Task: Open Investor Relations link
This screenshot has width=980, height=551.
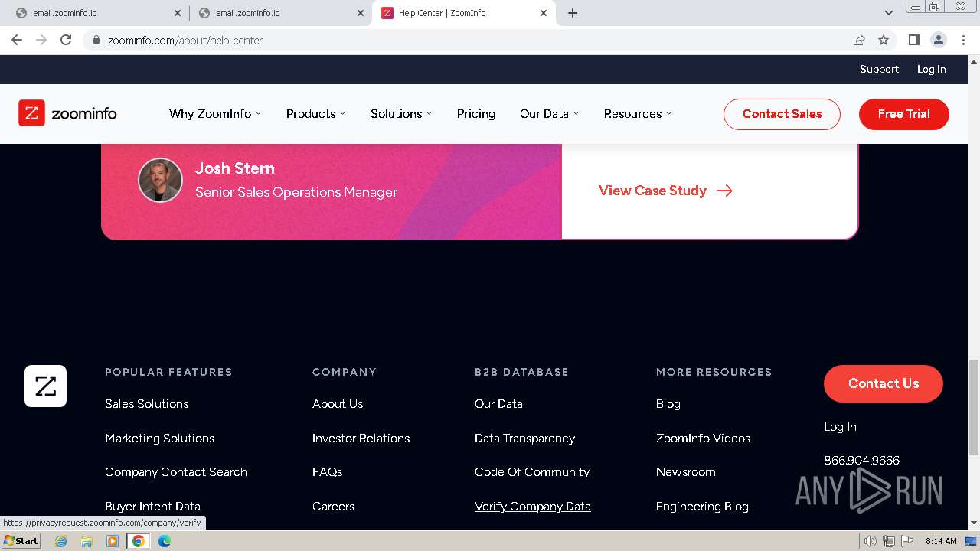Action: (x=361, y=438)
